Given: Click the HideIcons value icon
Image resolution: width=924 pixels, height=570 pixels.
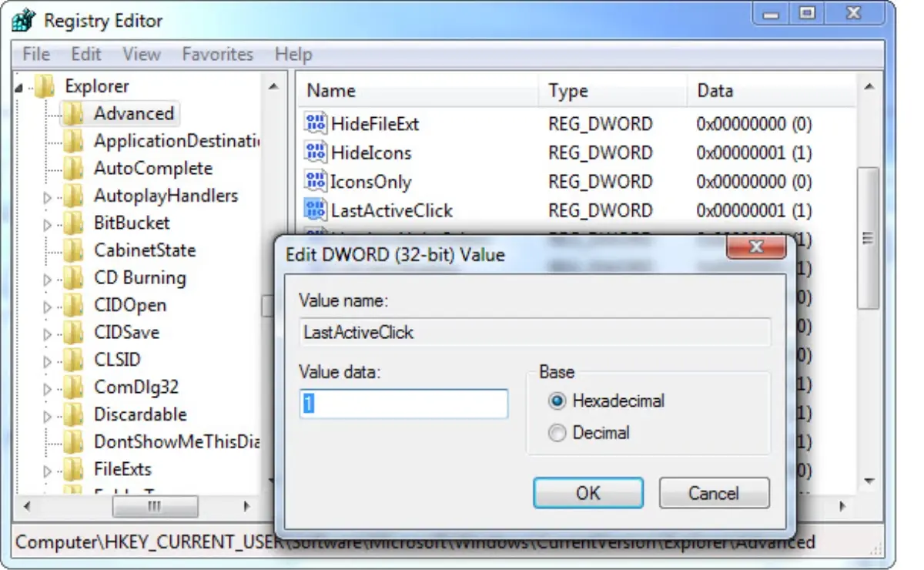Looking at the screenshot, I should (x=315, y=152).
